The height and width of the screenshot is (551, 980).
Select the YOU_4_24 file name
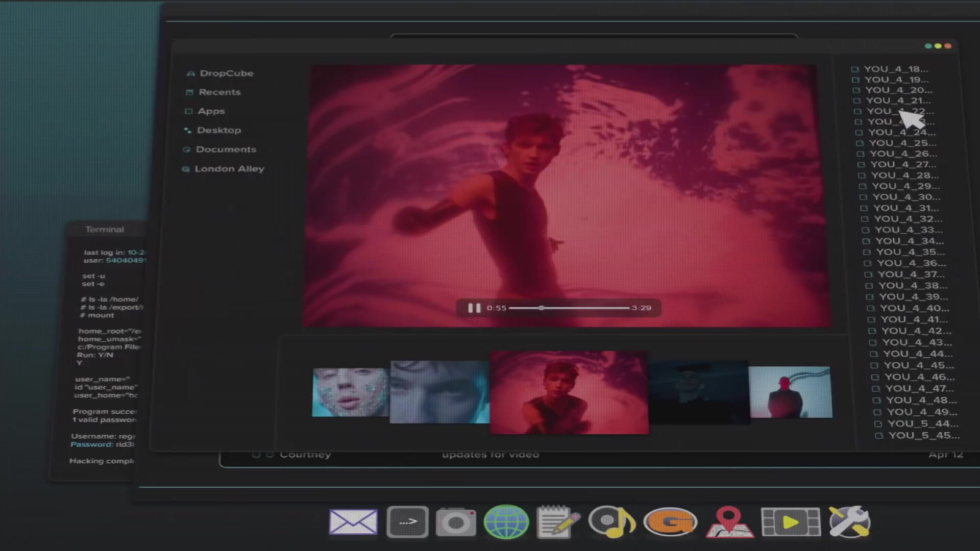pyautogui.click(x=902, y=132)
